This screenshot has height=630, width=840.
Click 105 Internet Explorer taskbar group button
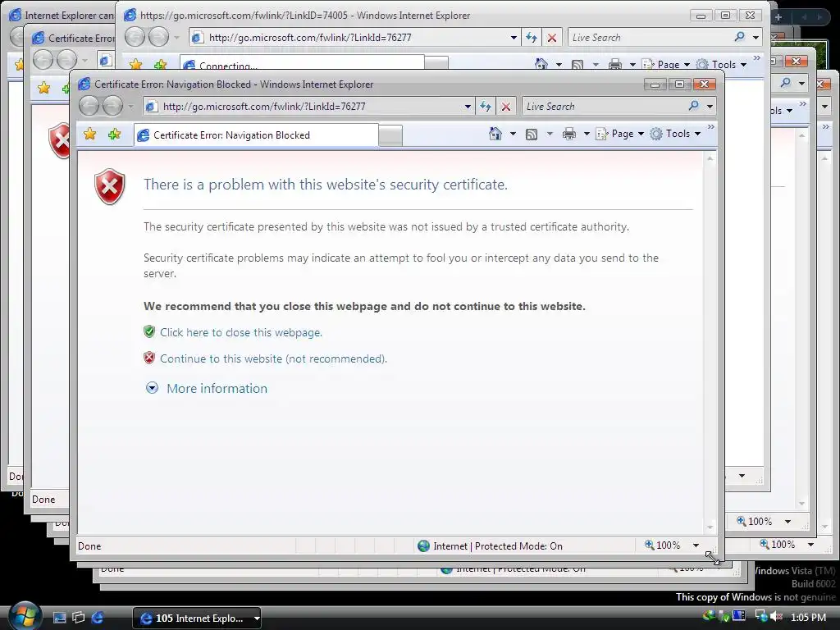(197, 619)
